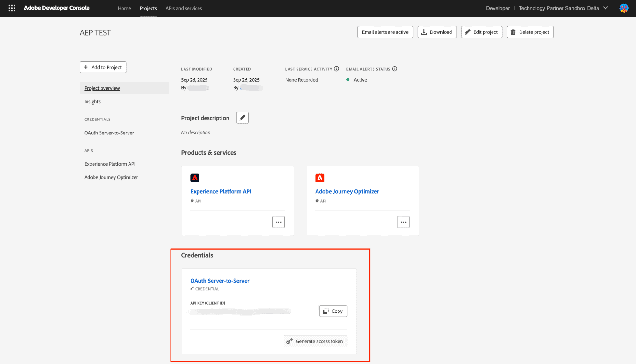The height and width of the screenshot is (364, 636).
Task: Click the Experience Platform API card logo
Action: (x=195, y=178)
